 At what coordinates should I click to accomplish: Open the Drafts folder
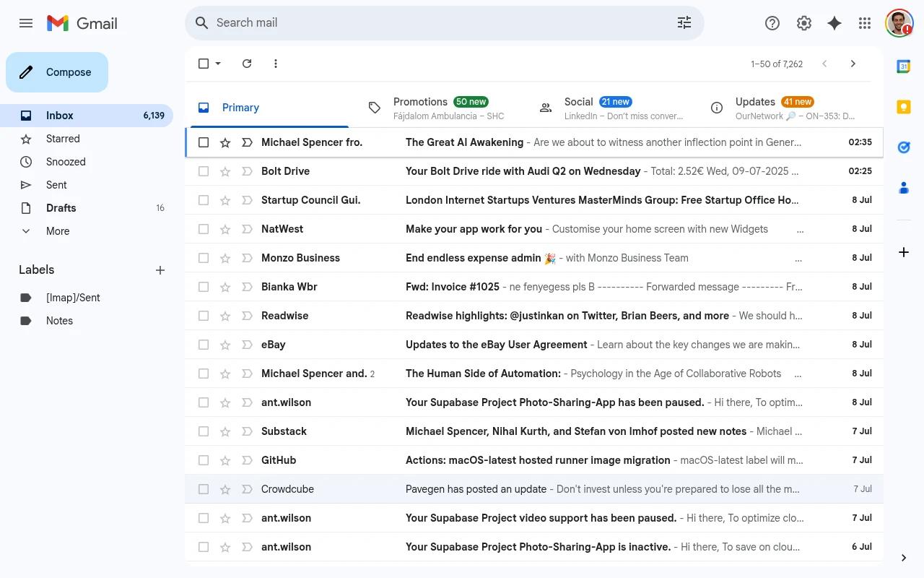(x=87, y=208)
